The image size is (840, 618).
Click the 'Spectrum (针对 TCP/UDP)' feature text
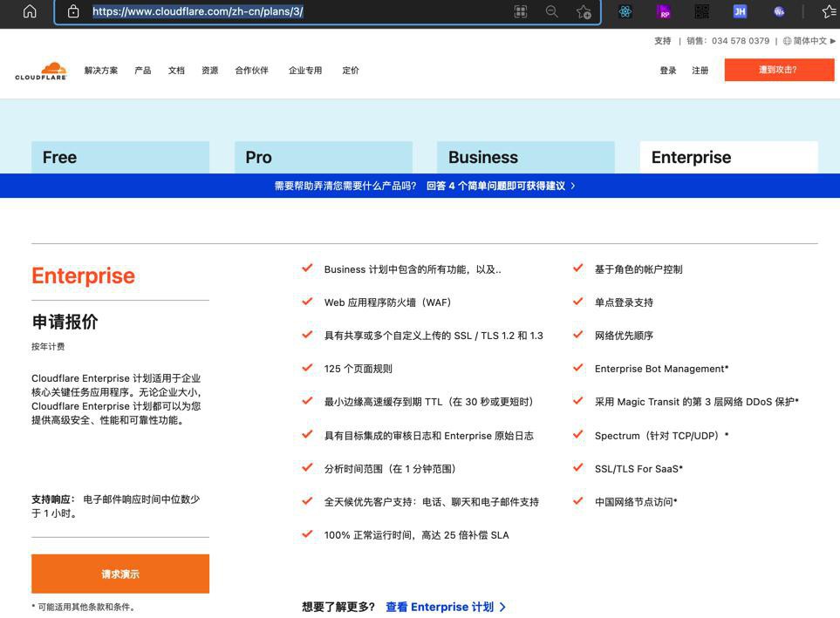661,436
